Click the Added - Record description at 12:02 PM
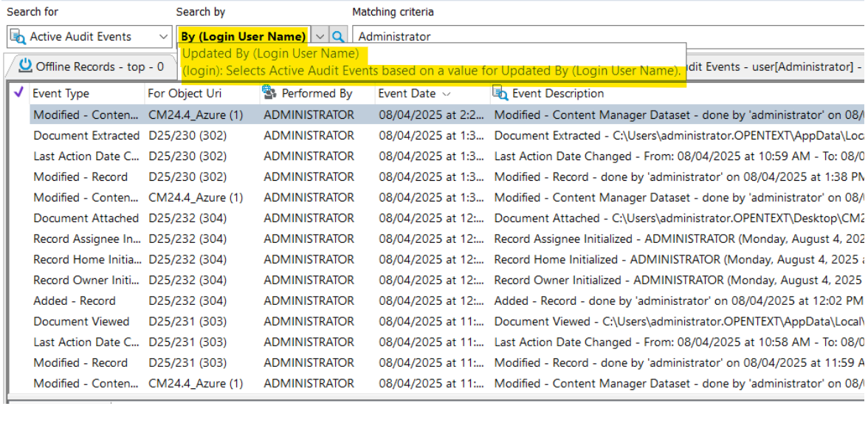The height and width of the screenshot is (423, 868). pyautogui.click(x=679, y=301)
